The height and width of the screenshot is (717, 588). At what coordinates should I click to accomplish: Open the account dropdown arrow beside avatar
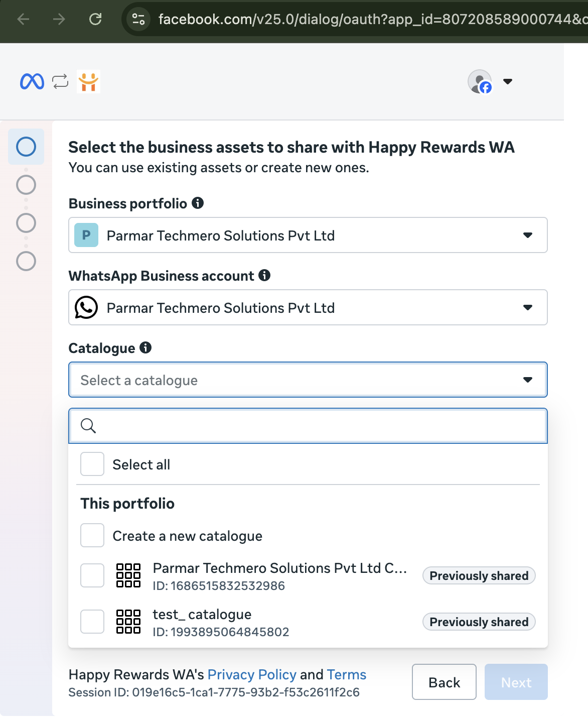pos(508,81)
